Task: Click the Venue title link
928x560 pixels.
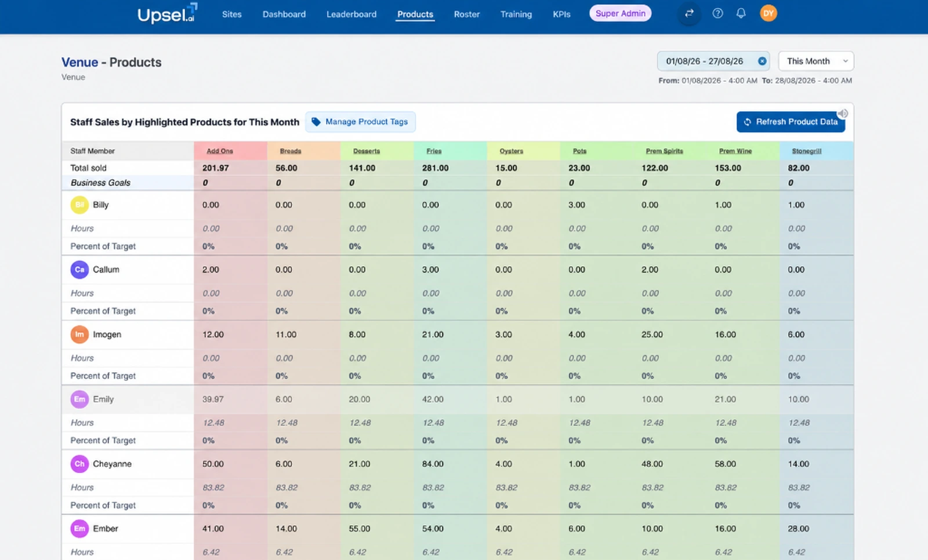Action: [80, 62]
